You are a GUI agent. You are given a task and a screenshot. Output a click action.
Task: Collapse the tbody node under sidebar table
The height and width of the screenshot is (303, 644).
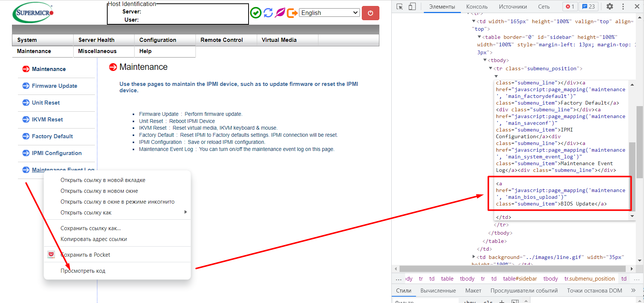pyautogui.click(x=485, y=60)
